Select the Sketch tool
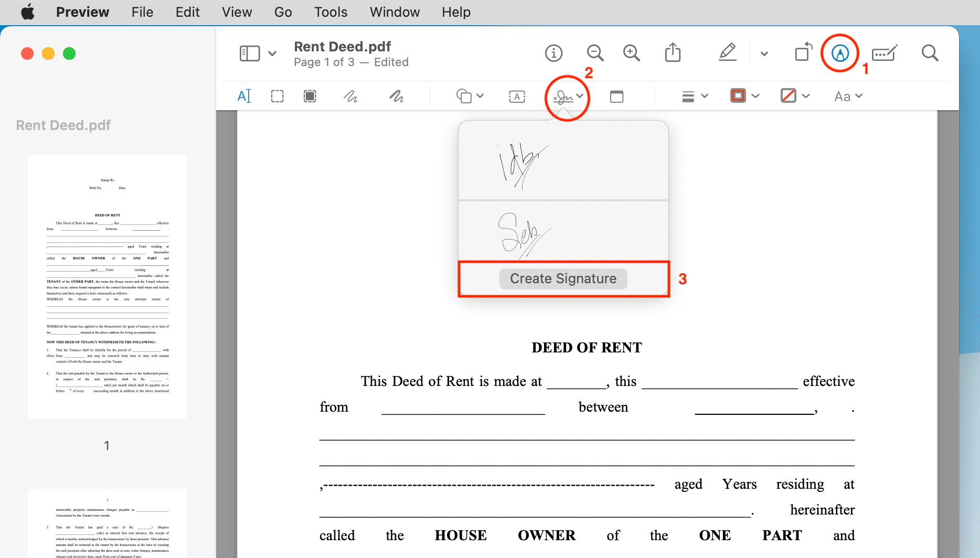The height and width of the screenshot is (558, 980). click(350, 96)
